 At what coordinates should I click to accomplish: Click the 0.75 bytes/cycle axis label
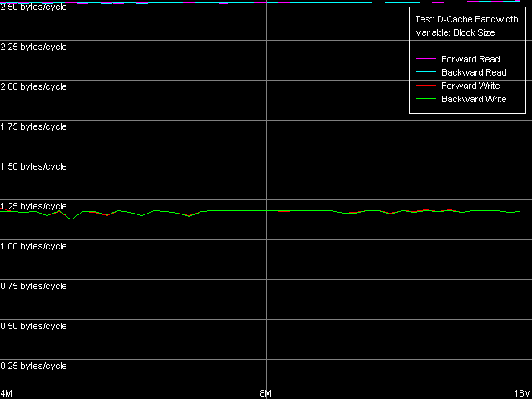[33, 286]
